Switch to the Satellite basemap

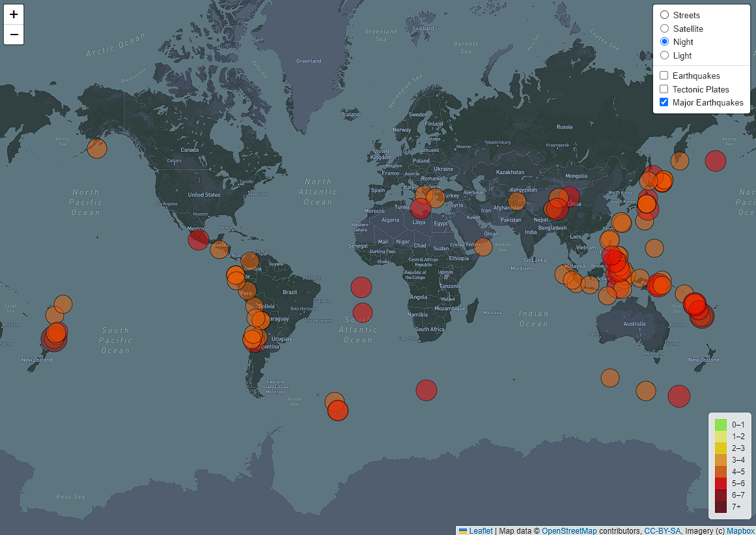tap(664, 28)
